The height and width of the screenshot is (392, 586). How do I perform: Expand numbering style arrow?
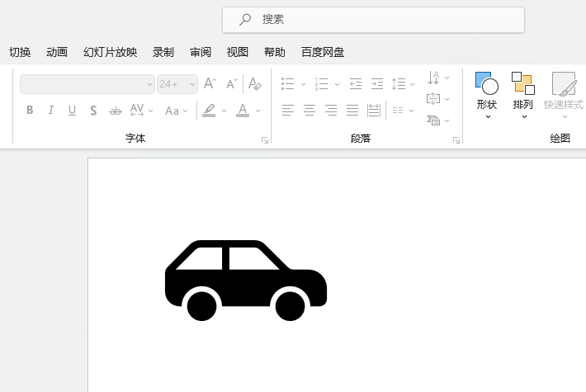(337, 84)
